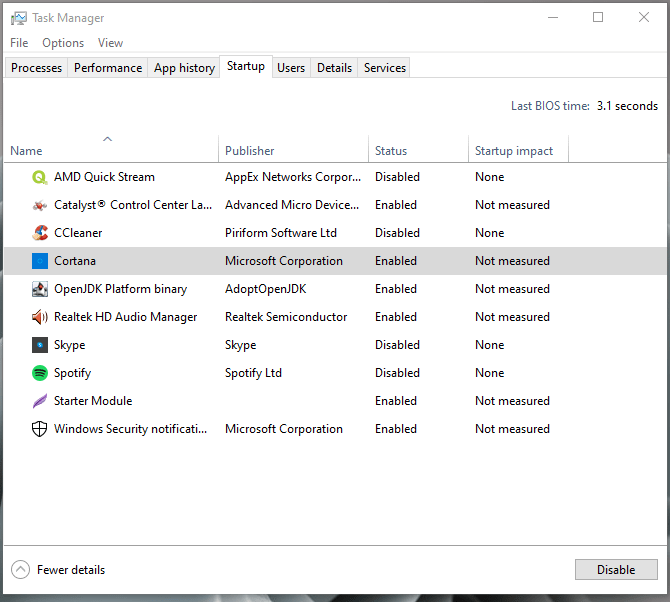Click the Last BIOS time value

click(627, 106)
